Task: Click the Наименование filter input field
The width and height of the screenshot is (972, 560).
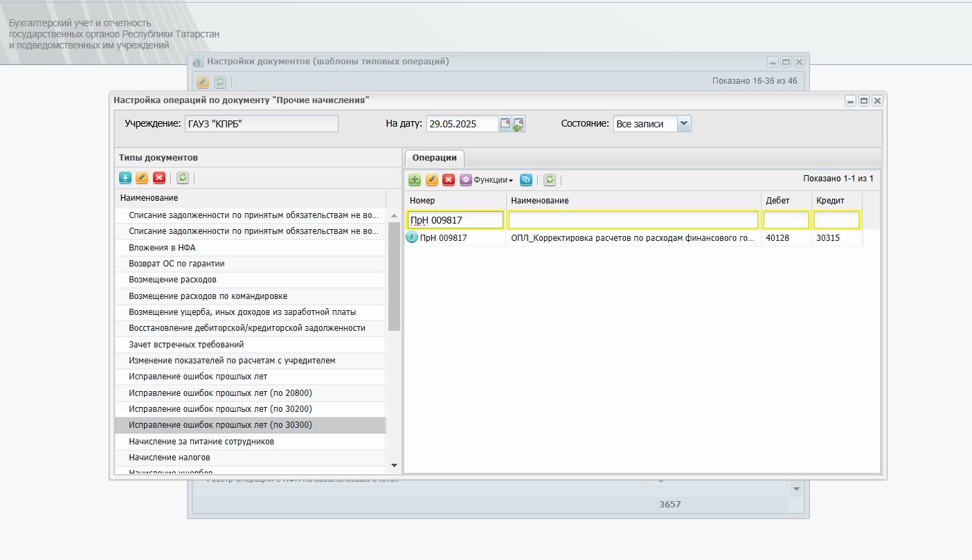Action: [633, 220]
